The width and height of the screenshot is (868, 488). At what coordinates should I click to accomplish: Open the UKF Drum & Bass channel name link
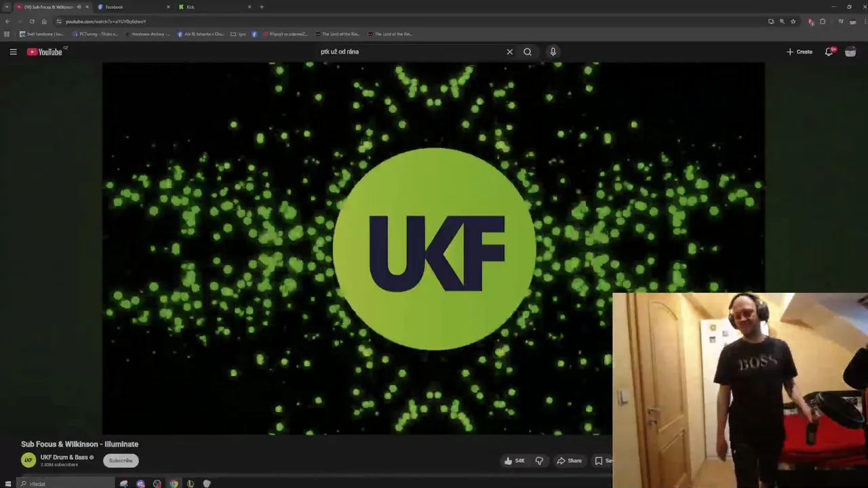(64, 457)
